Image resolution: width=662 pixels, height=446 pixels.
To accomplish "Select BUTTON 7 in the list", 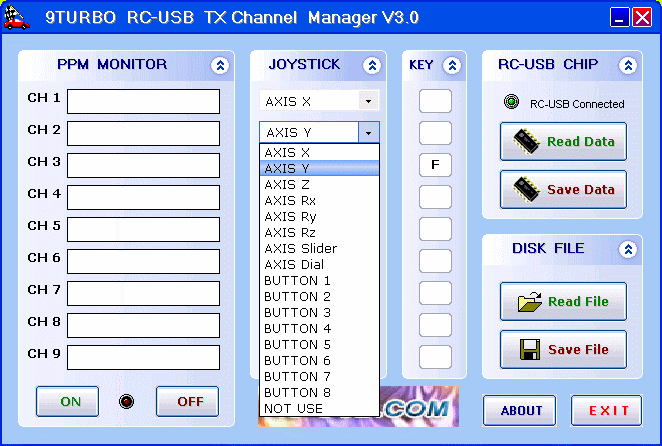I will pos(319,377).
